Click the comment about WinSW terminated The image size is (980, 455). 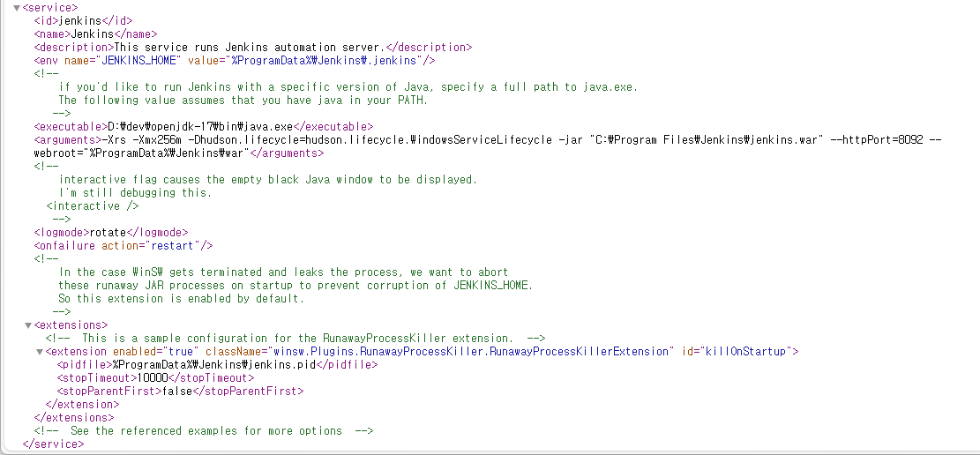click(x=284, y=272)
